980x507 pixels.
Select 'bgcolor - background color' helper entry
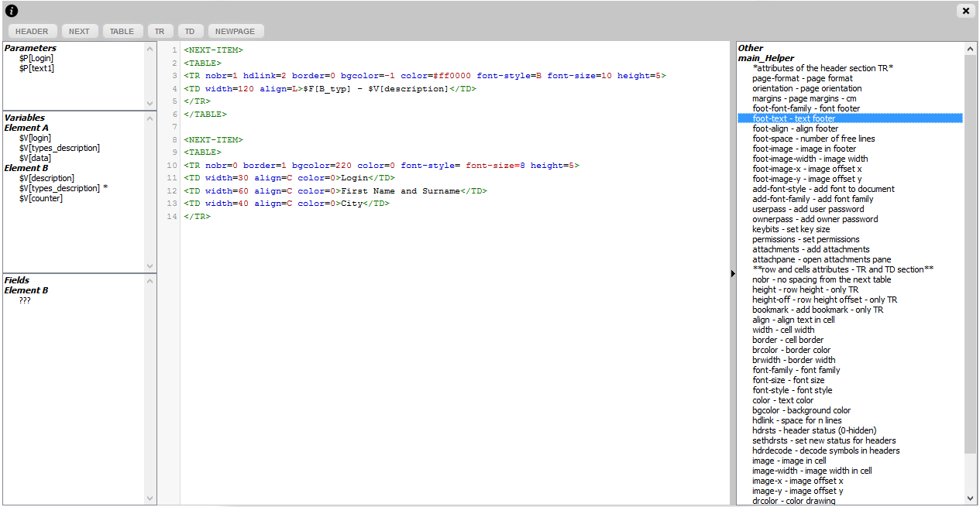(x=801, y=410)
